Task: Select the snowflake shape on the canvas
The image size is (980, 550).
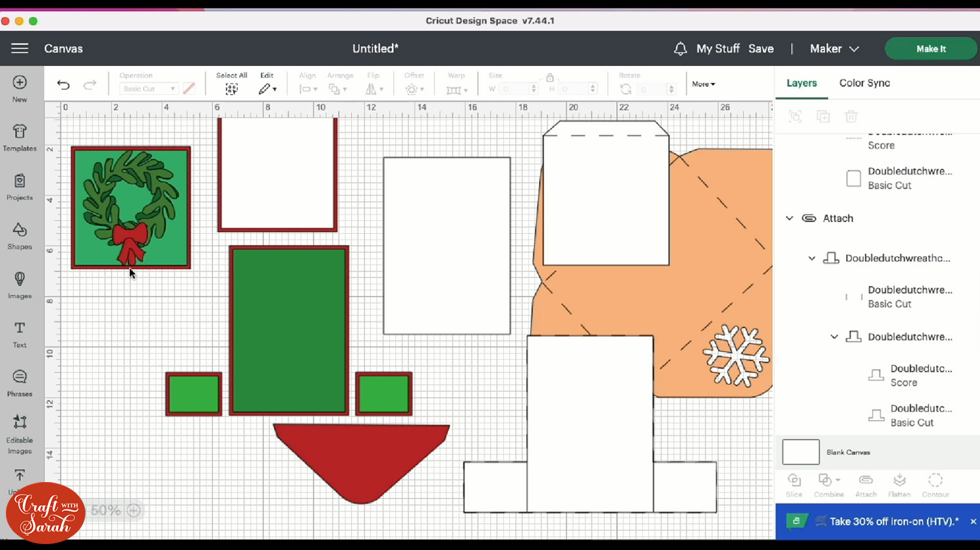Action: [736, 356]
